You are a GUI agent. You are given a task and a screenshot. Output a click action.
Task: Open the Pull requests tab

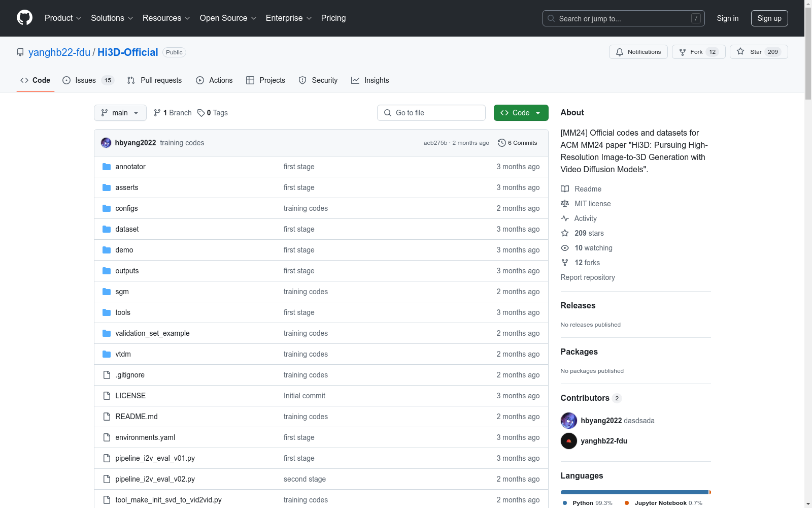click(154, 80)
